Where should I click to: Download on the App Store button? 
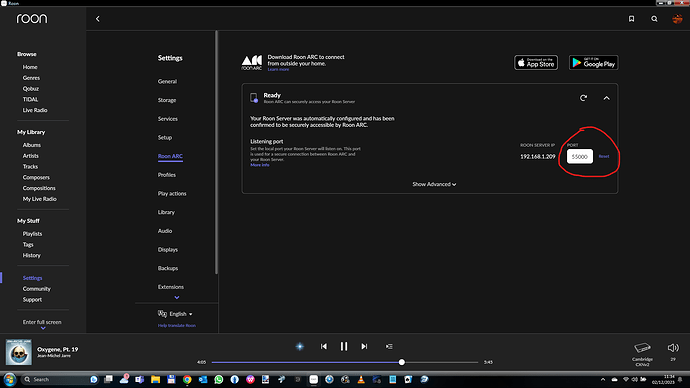click(x=536, y=63)
